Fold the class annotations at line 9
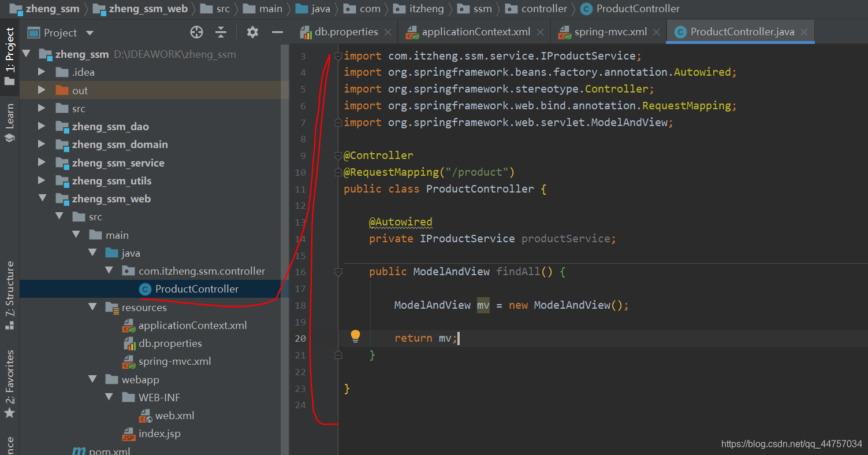The image size is (868, 455). (x=338, y=156)
